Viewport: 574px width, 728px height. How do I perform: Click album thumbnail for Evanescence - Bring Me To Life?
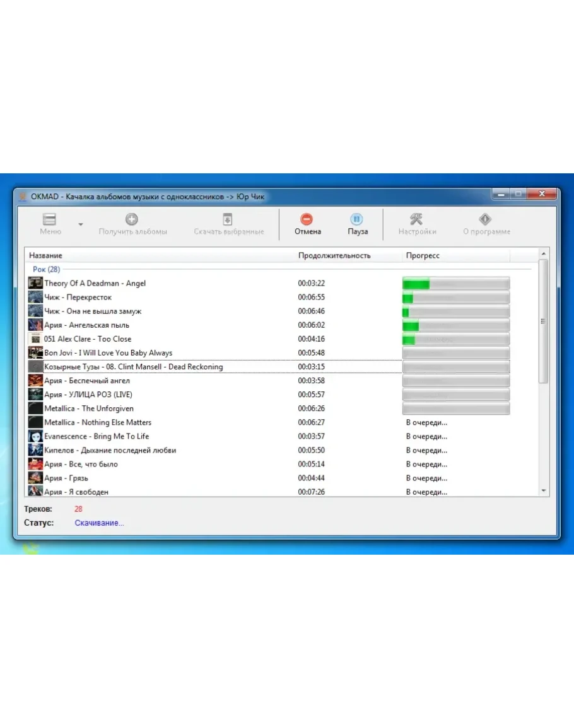(x=35, y=436)
